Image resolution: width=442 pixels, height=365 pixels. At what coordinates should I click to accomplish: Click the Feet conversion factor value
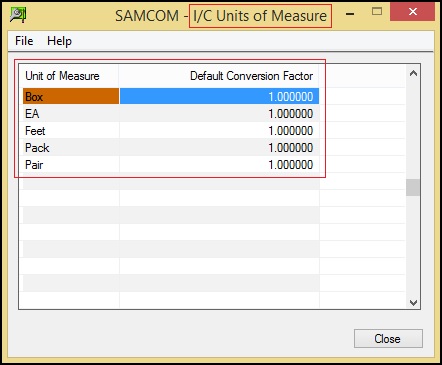(291, 131)
